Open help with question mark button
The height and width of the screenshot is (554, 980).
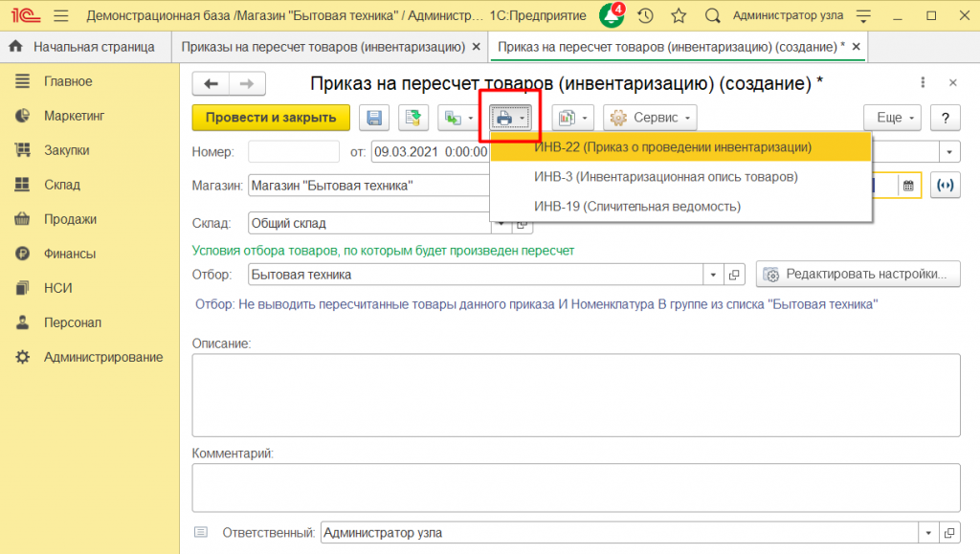click(x=945, y=118)
